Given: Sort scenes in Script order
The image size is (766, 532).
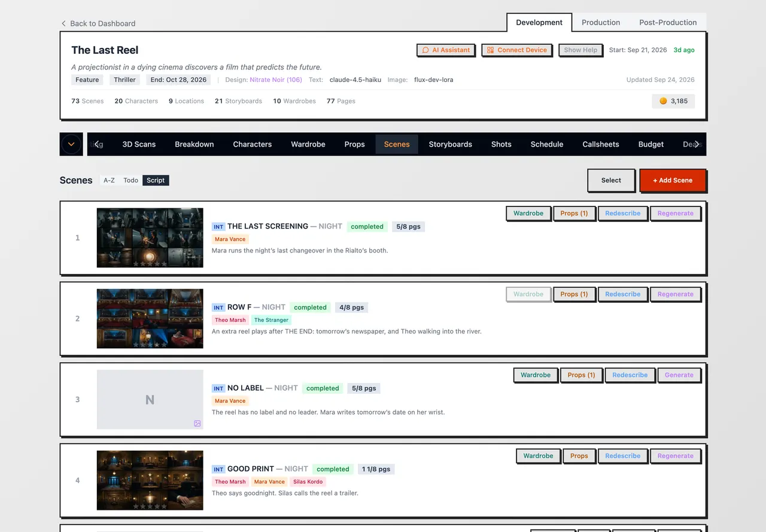Looking at the screenshot, I should coord(156,180).
